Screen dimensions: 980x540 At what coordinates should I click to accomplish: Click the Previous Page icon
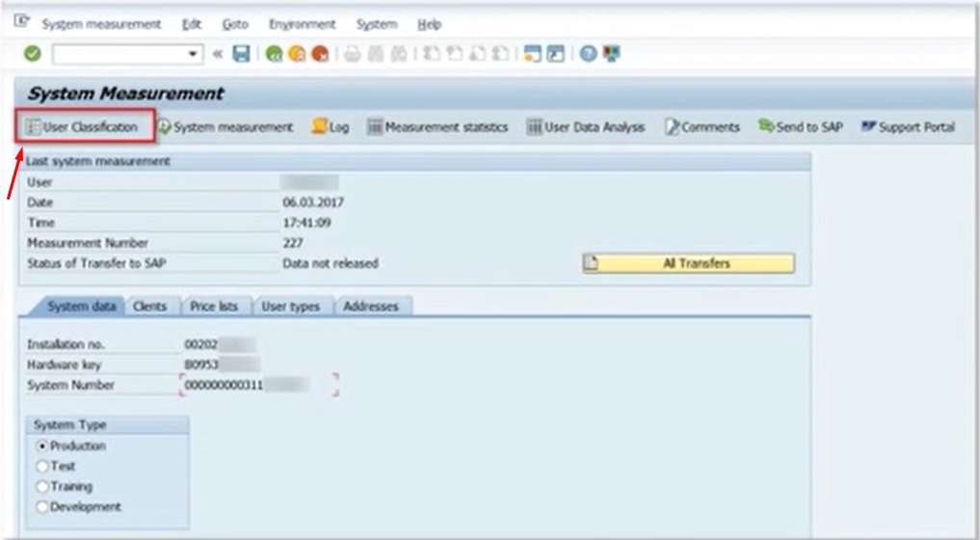pos(455,54)
